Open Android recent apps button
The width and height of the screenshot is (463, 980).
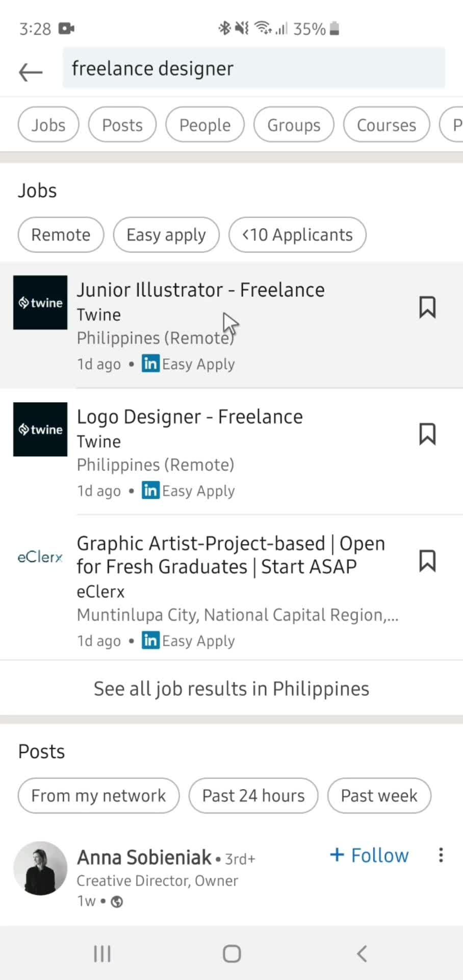[x=102, y=953]
